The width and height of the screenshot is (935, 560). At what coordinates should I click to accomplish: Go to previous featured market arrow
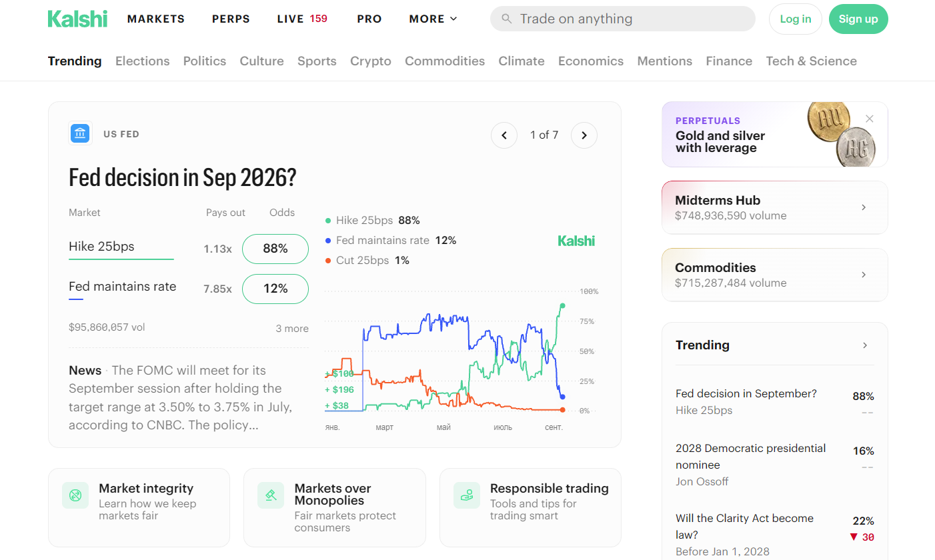pyautogui.click(x=504, y=135)
